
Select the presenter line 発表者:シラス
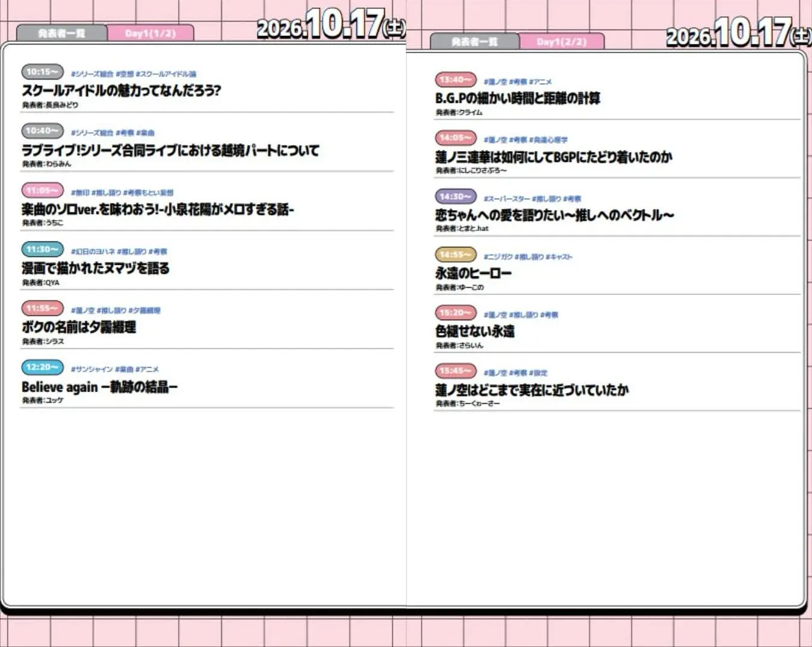[43, 341]
